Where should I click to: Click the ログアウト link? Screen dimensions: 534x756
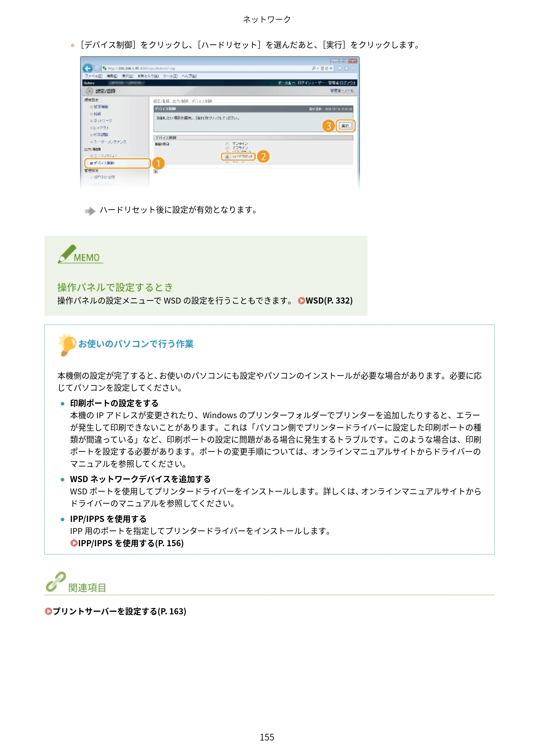pos(348,83)
